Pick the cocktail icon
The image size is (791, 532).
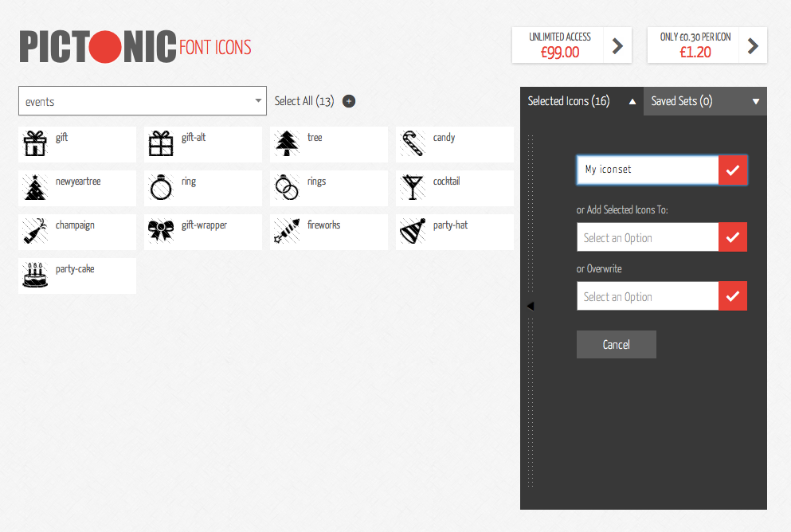click(454, 188)
